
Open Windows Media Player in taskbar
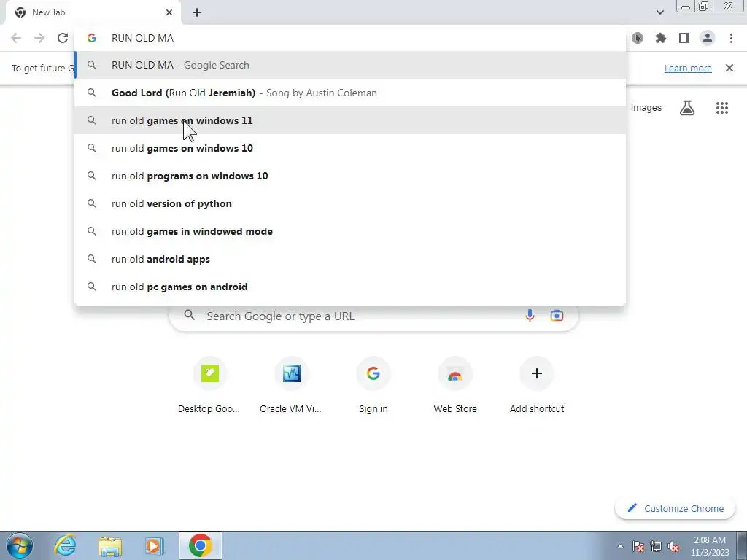(155, 545)
